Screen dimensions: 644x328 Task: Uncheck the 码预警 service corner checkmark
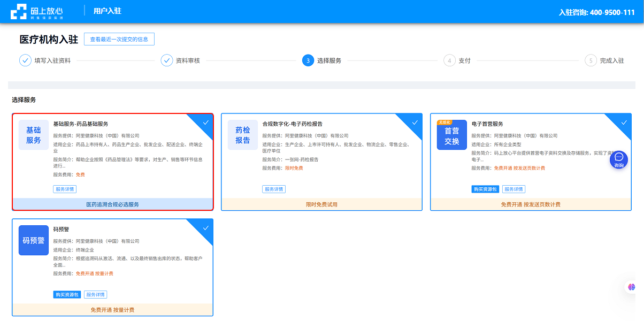(206, 227)
